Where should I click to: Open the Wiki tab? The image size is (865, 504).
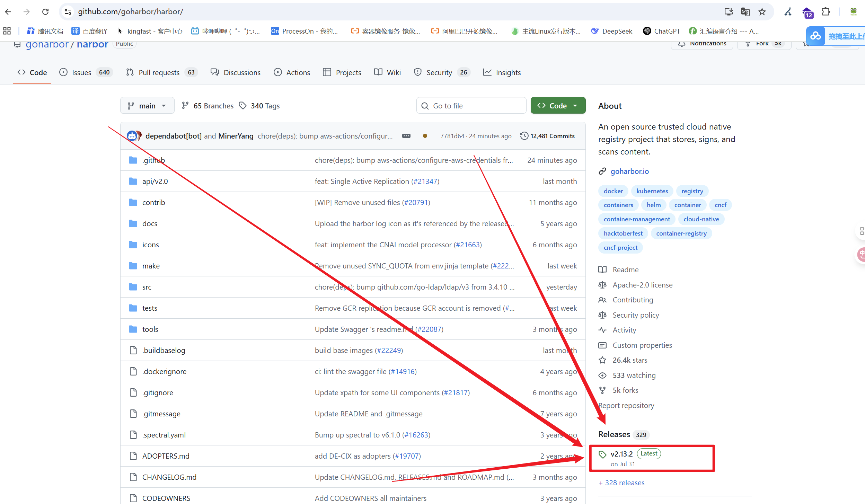click(x=388, y=72)
